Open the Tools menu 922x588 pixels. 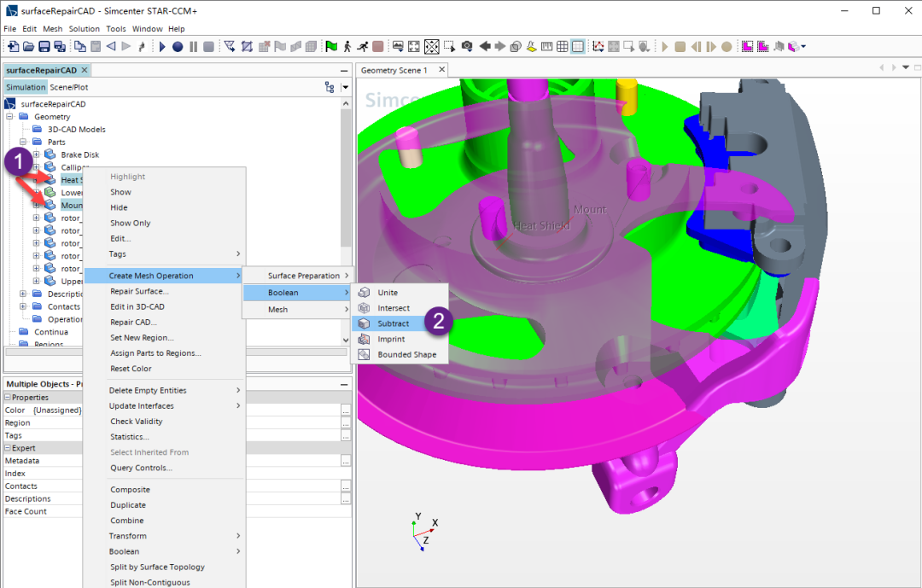(116, 29)
